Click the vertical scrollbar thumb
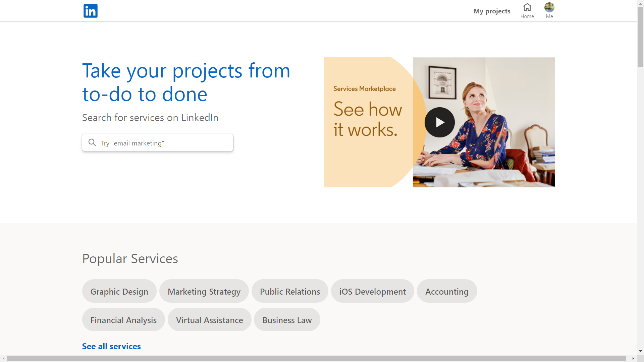This screenshot has width=644, height=362. (x=640, y=37)
